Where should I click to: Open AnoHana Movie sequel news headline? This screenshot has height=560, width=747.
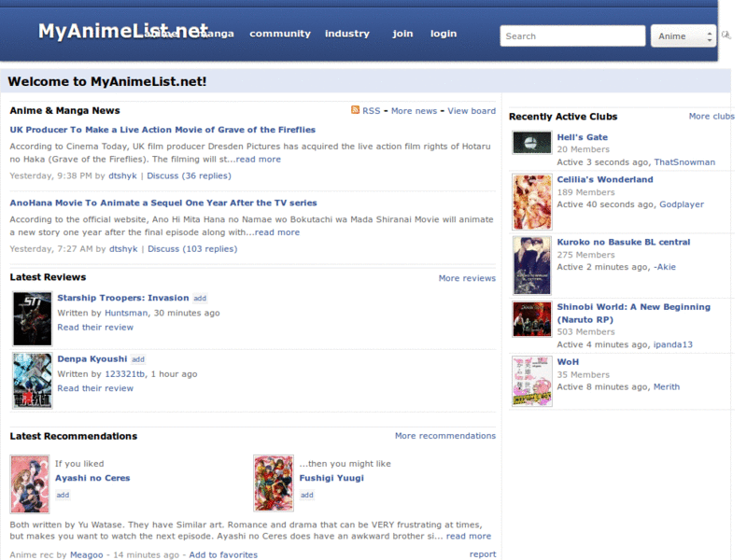tap(162, 203)
